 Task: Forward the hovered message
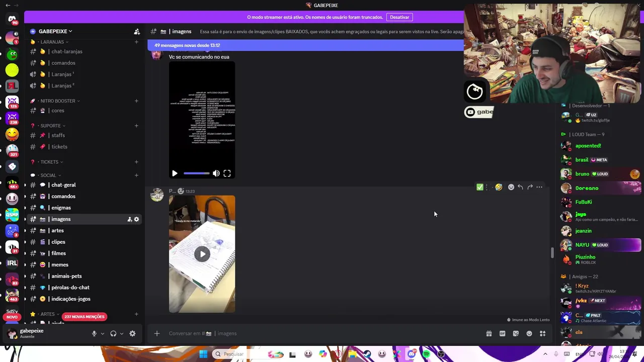click(530, 187)
